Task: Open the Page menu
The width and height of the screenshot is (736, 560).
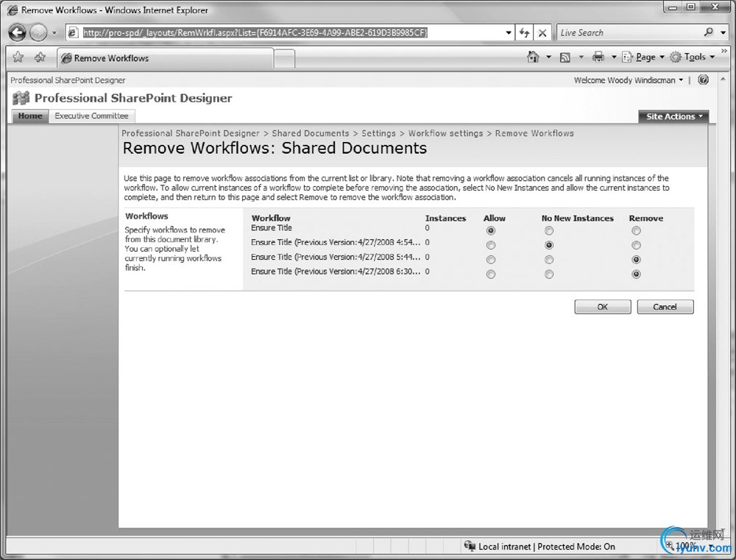Action: [643, 57]
